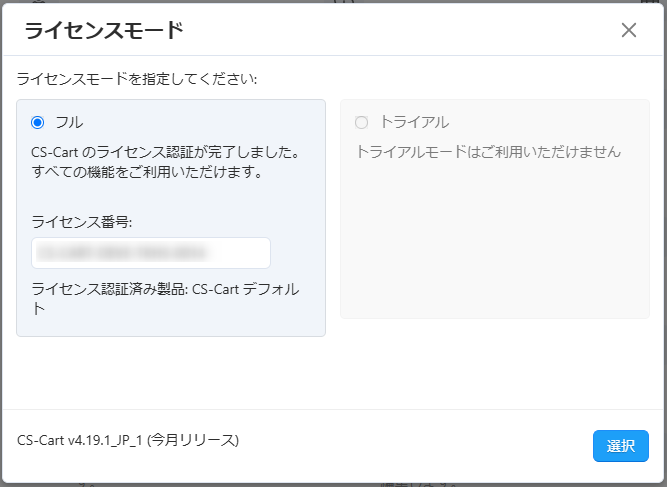
Task: Click the CS-Cart v4.19.1_JP_1 version text
Action: tap(80, 440)
